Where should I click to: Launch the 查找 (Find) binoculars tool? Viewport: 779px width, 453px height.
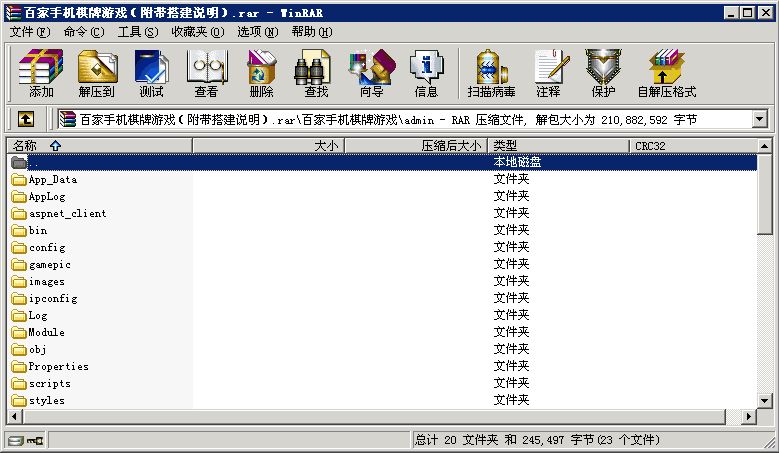click(316, 75)
